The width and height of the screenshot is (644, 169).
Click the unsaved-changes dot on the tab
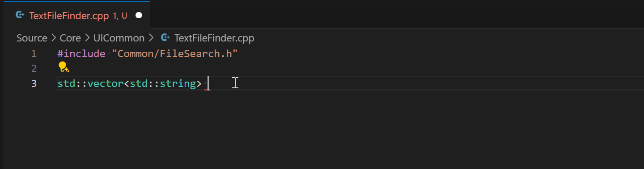139,16
